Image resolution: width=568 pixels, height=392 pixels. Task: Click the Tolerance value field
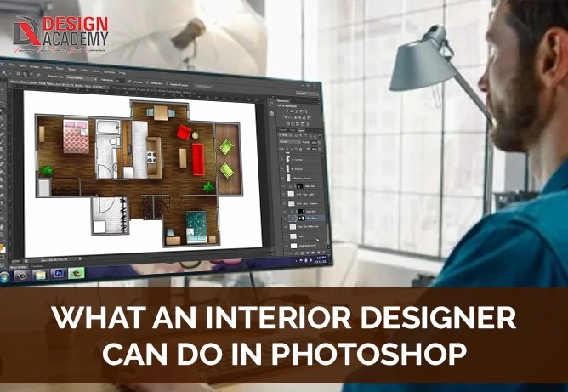[x=120, y=81]
